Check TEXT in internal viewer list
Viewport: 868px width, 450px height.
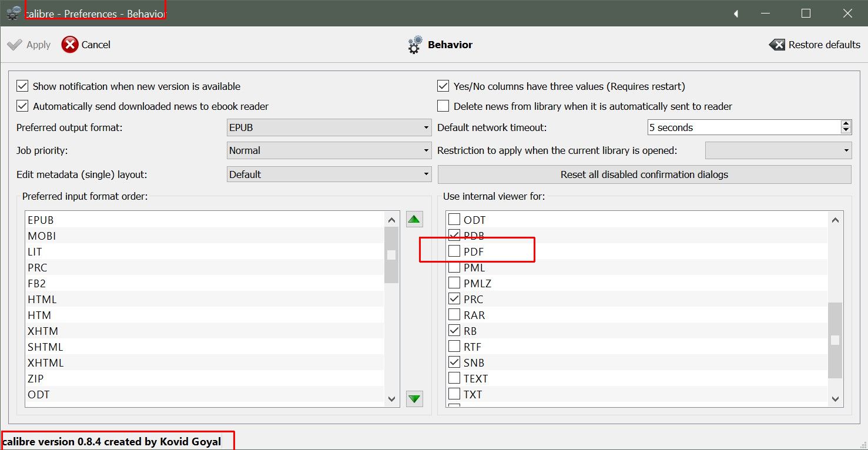pyautogui.click(x=454, y=378)
